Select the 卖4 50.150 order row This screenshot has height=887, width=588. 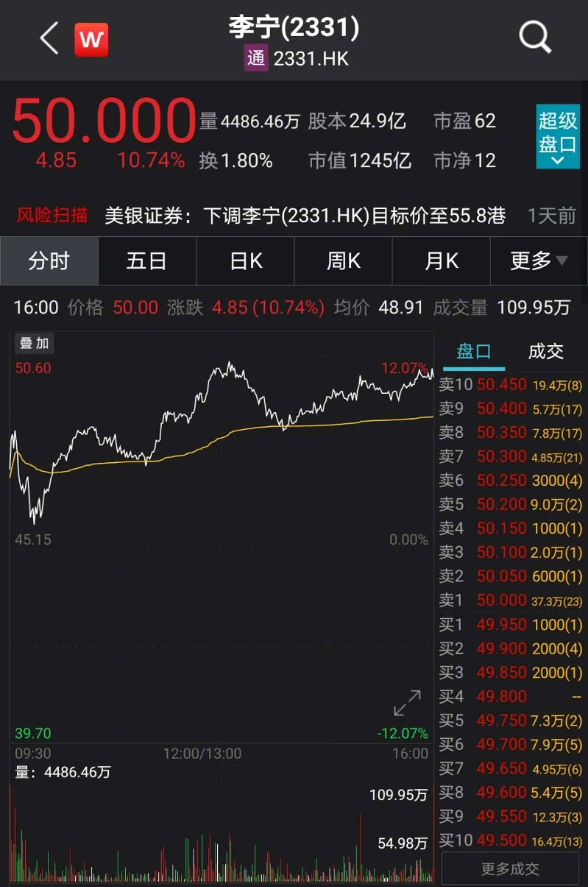511,528
